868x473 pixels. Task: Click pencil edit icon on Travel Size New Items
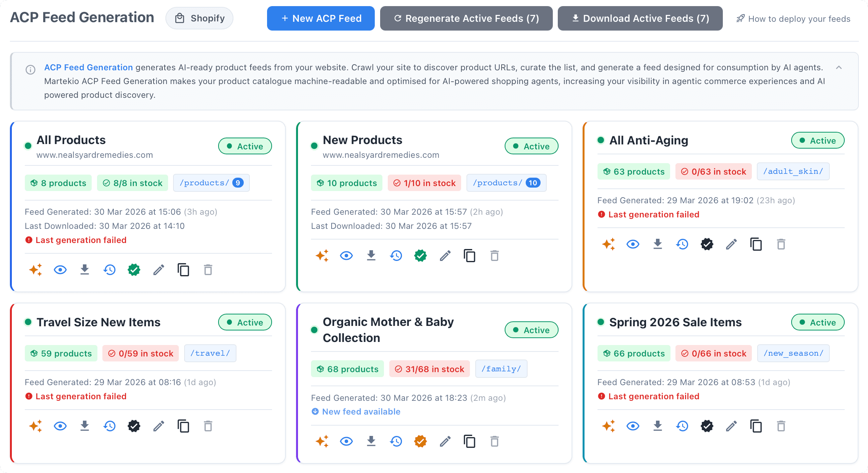[159, 426]
